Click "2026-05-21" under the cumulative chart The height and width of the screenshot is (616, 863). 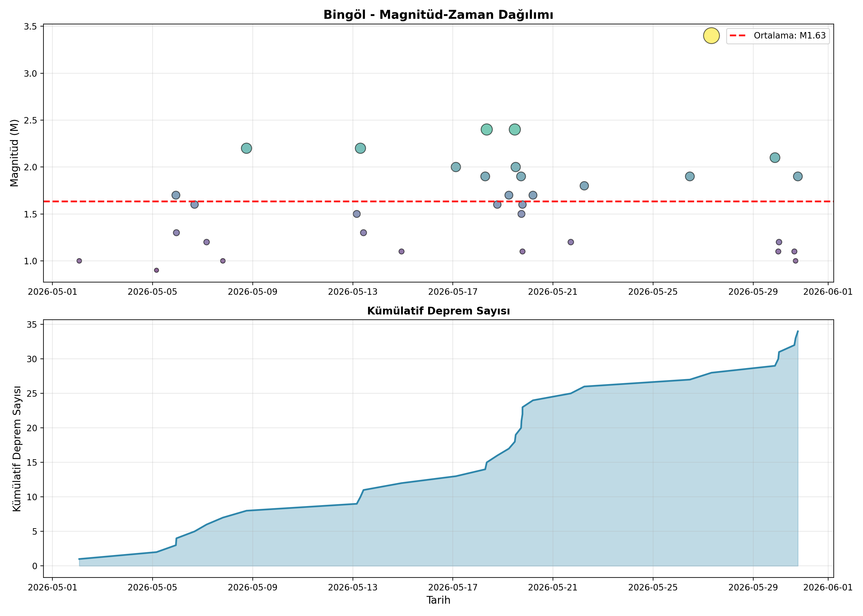[553, 588]
